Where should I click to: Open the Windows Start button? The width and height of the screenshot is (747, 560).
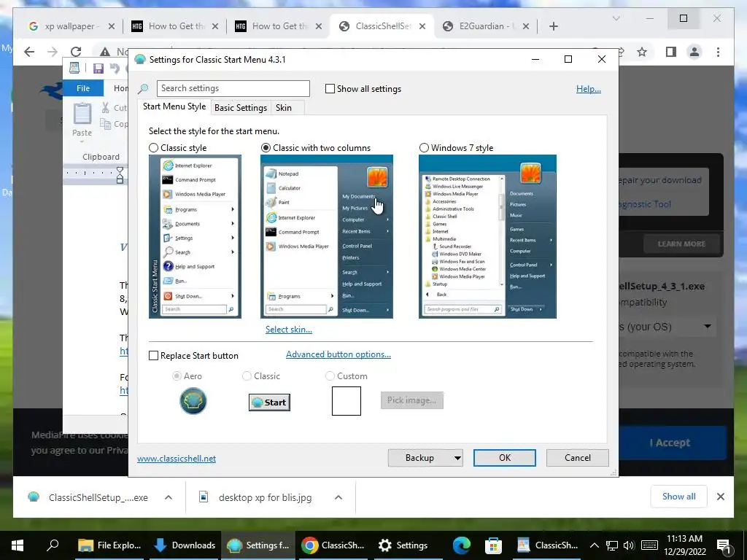(18, 545)
